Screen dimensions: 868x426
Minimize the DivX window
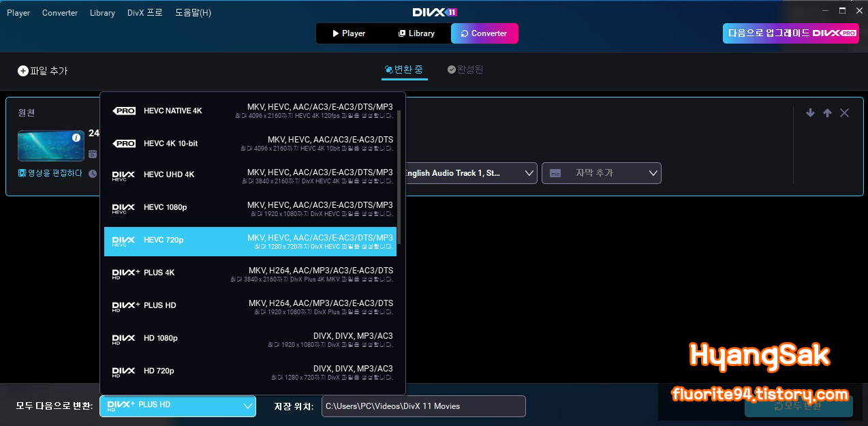tap(824, 10)
